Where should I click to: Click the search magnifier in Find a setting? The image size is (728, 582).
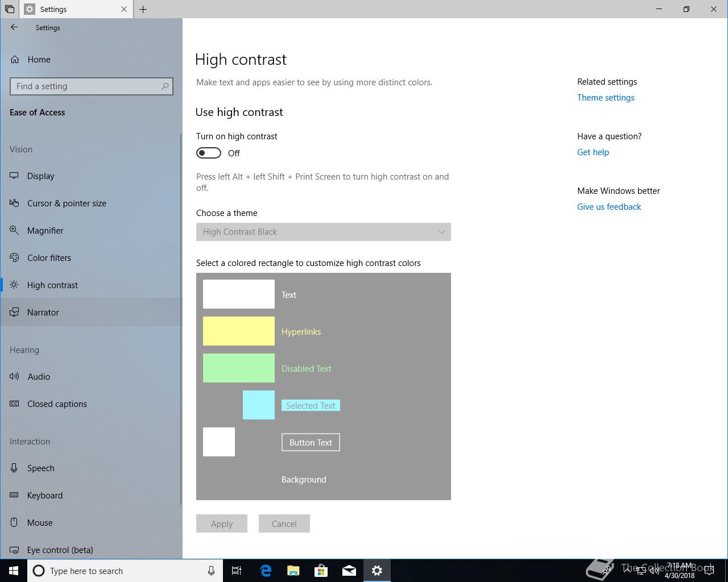(165, 86)
